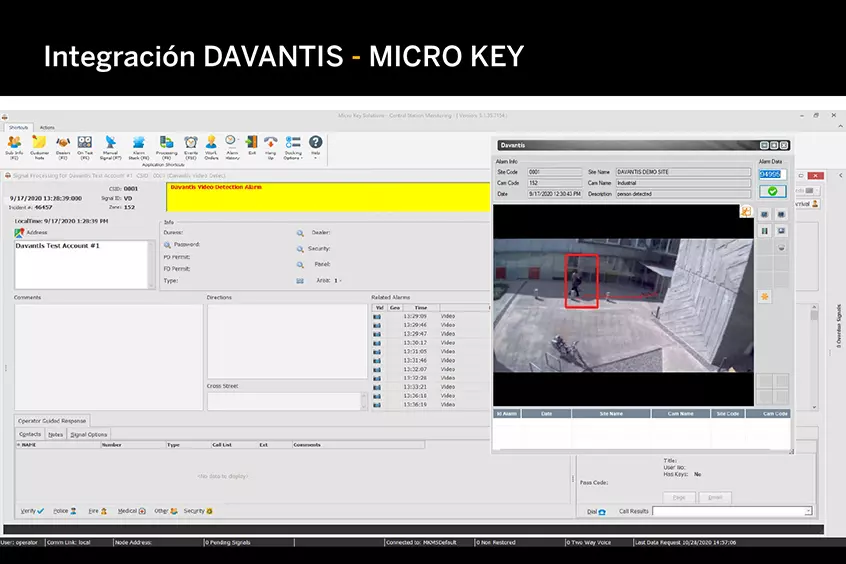Click the Dial phone button
This screenshot has width=846, height=564.
(x=596, y=512)
